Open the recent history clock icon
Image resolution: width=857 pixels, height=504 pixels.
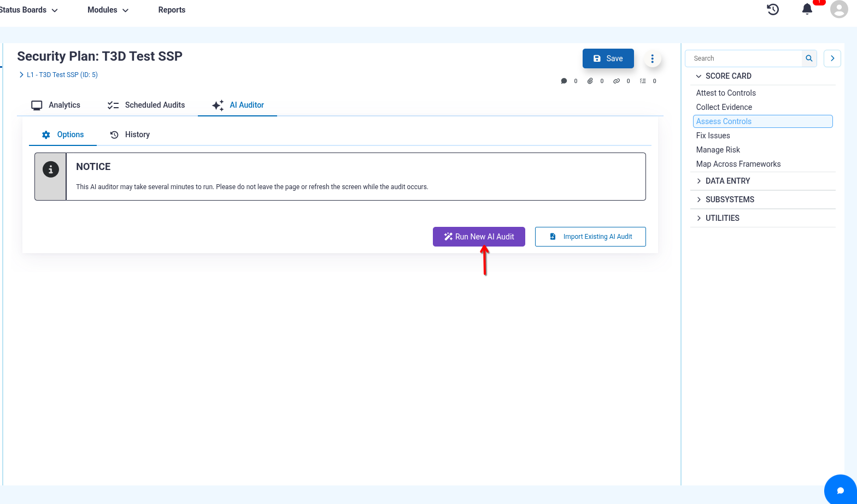click(773, 9)
